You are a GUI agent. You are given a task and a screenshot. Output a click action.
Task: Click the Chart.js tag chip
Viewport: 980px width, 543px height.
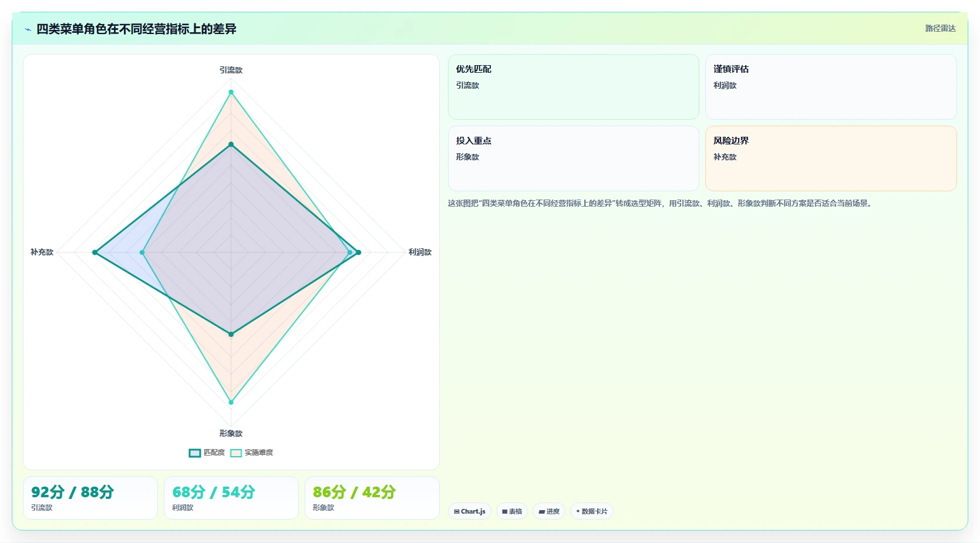pyautogui.click(x=470, y=511)
